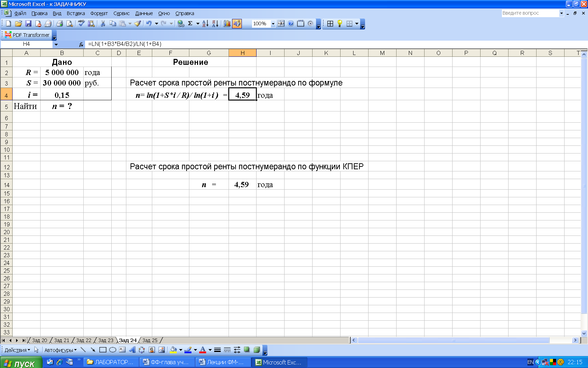Switch to sheet tab Зад 20
The height and width of the screenshot is (368, 588).
40,340
